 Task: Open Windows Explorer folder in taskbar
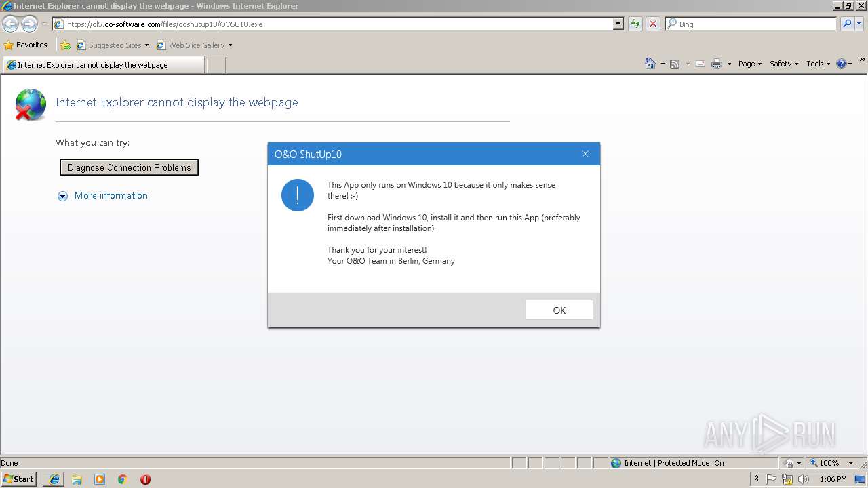tap(77, 479)
